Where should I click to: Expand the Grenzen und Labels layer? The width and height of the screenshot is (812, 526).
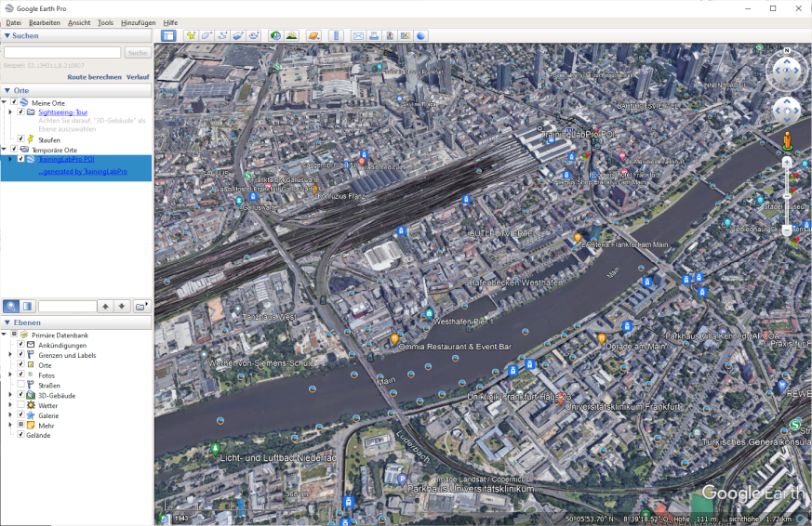(x=10, y=354)
